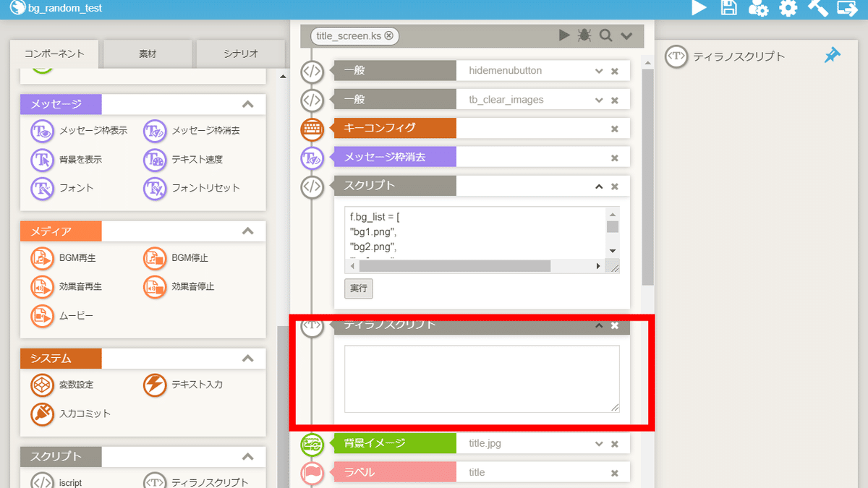
Task: Delete the メッセージ枠消去 timeline row
Action: click(615, 158)
